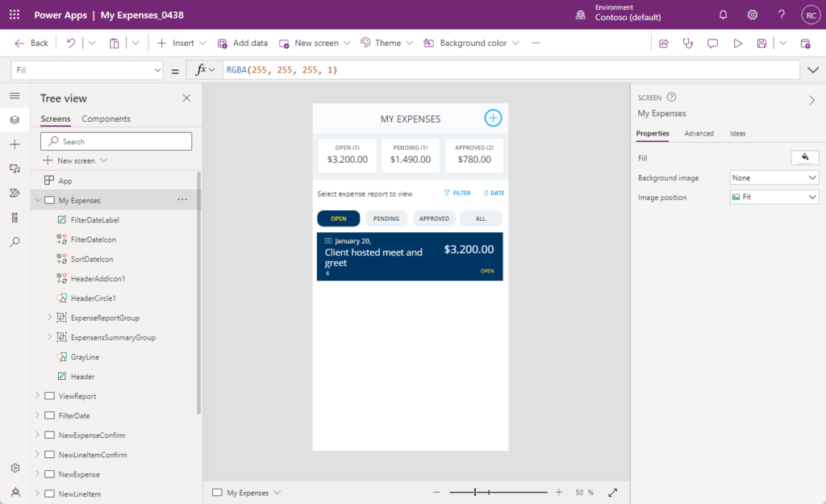Screen dimensions: 826x504
Task: Open the app launcher waffle icon
Action: coord(15,15)
